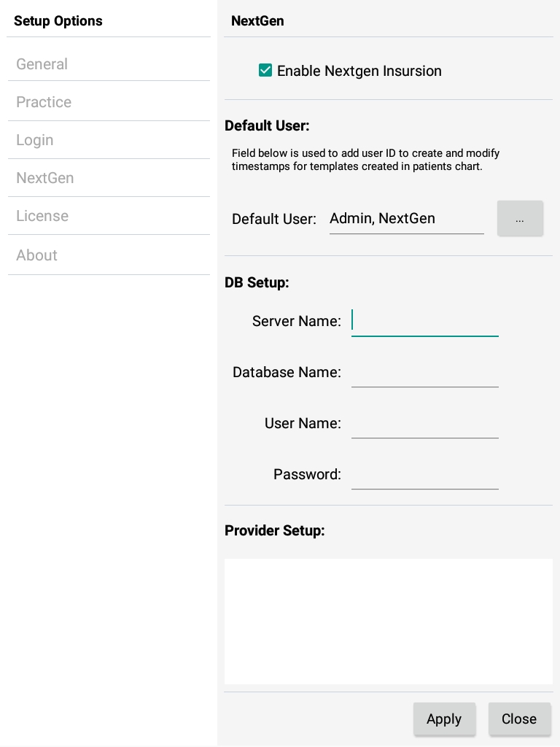Click the ellipsis browse button

tap(520, 219)
